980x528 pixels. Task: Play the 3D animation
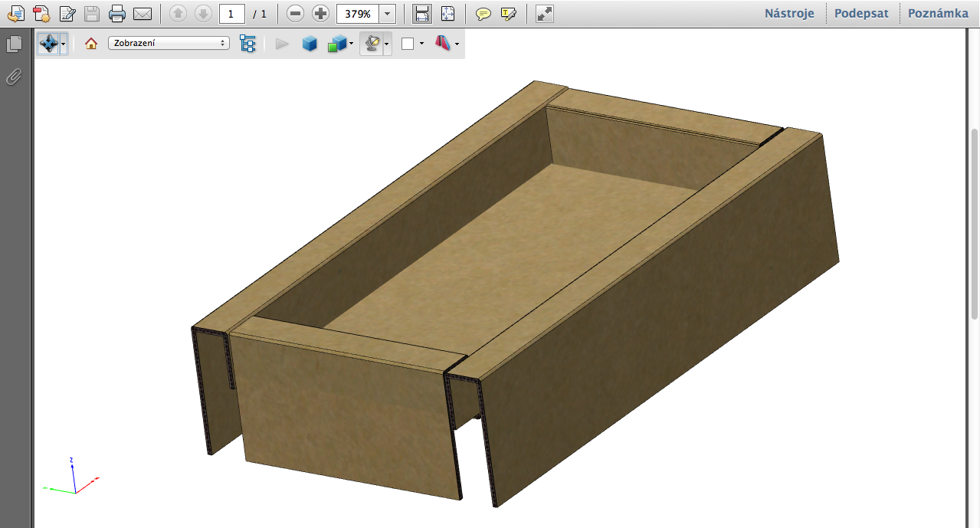tap(282, 44)
